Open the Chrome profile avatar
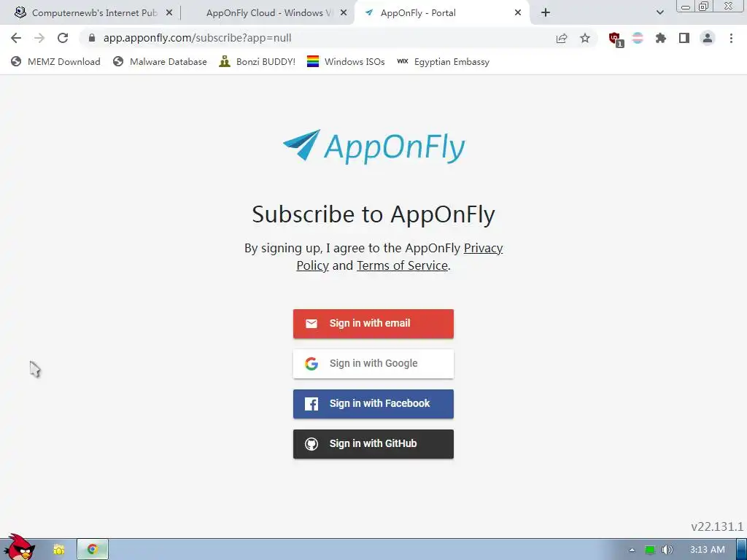 (x=708, y=38)
